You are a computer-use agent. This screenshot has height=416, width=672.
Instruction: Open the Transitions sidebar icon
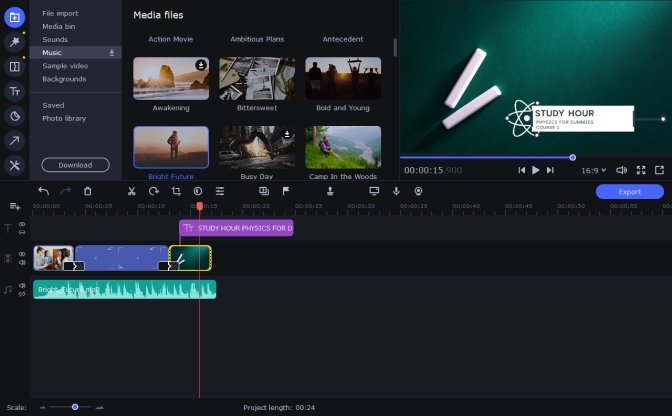coord(15,66)
